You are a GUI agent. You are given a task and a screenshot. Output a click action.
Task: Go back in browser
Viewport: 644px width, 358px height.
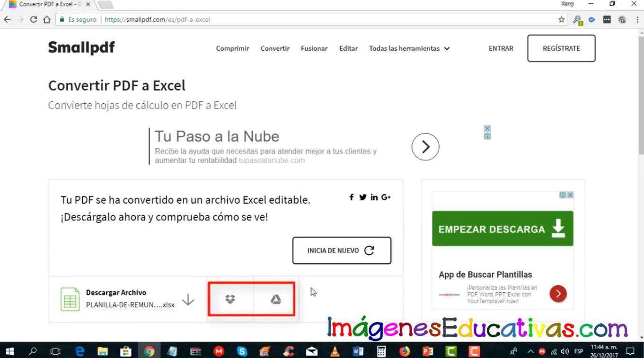(7, 19)
